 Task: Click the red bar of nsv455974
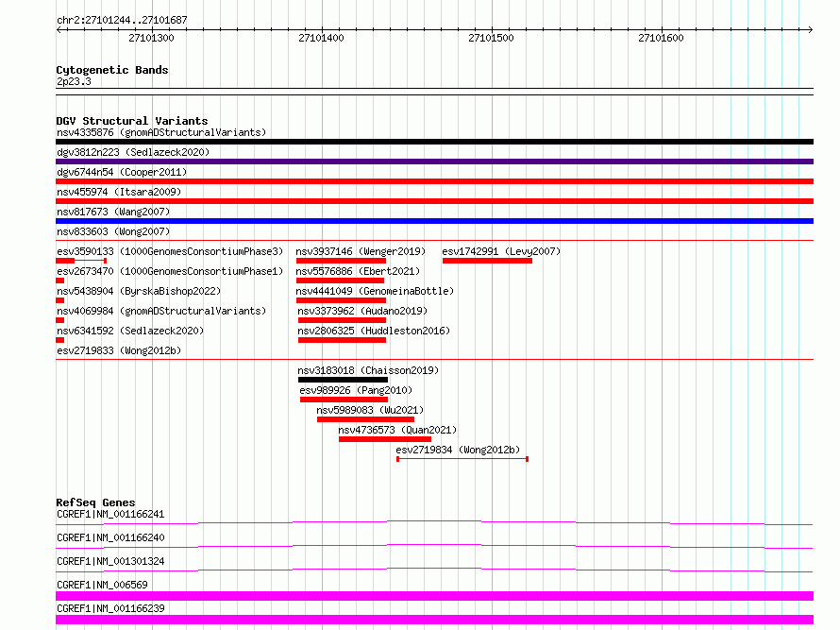click(434, 201)
